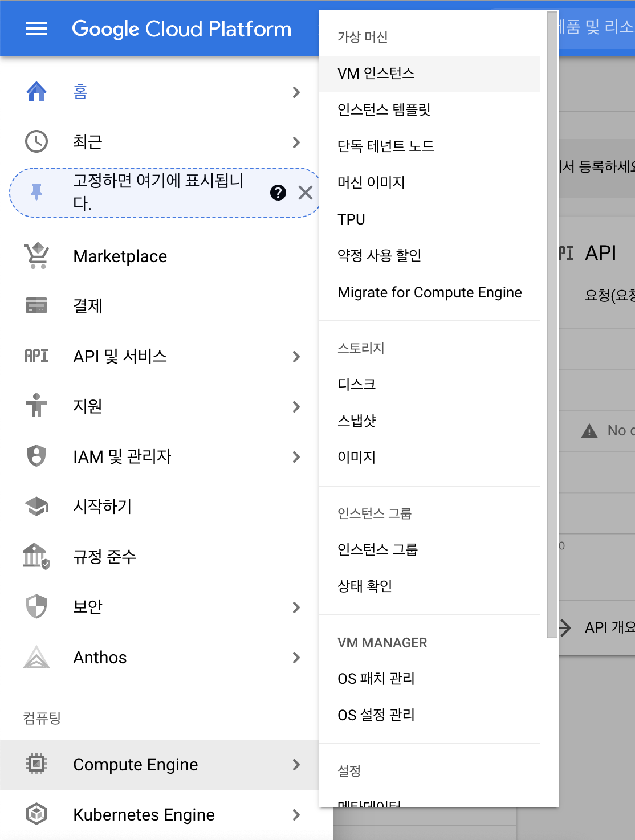Expand API 및 서비스 submenu chevron
635x840 pixels.
click(296, 357)
